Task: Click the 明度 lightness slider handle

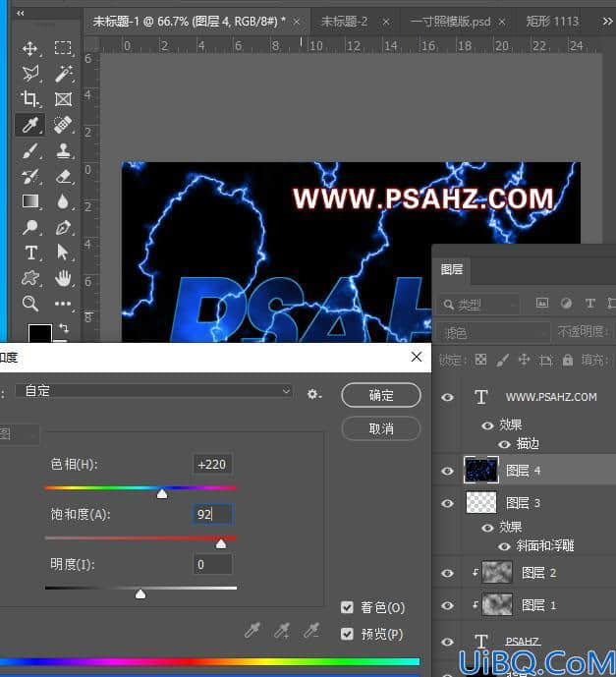Action: 140,594
